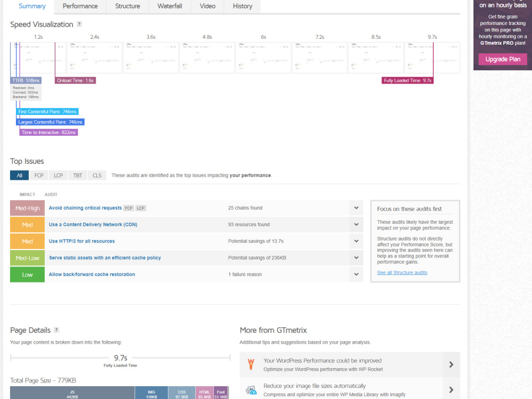Filter top issues by FCP
532x399 pixels.
39,176
